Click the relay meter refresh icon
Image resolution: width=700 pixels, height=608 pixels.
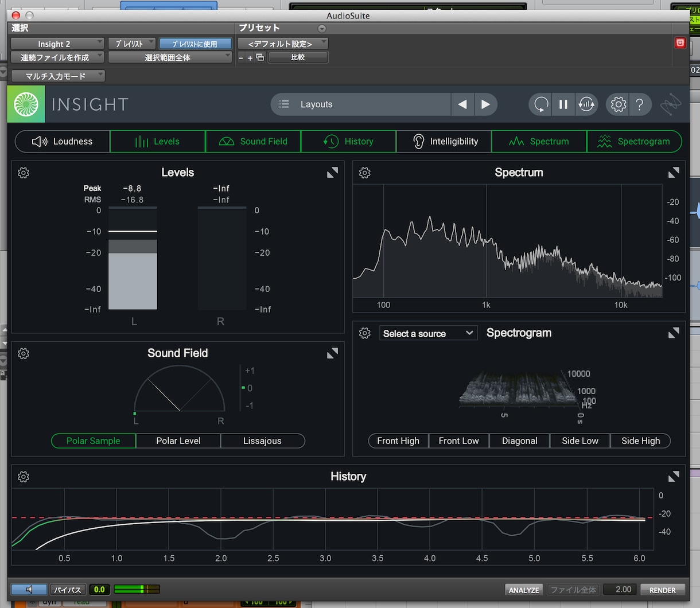[586, 104]
